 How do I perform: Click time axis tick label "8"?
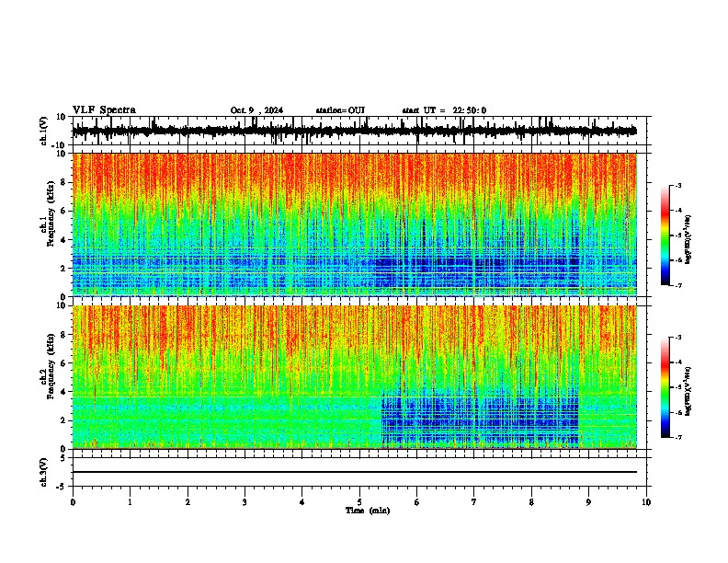pyautogui.click(x=531, y=502)
